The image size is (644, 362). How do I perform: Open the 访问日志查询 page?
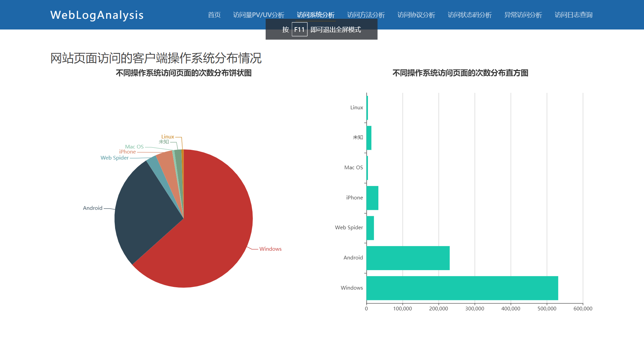click(x=573, y=15)
